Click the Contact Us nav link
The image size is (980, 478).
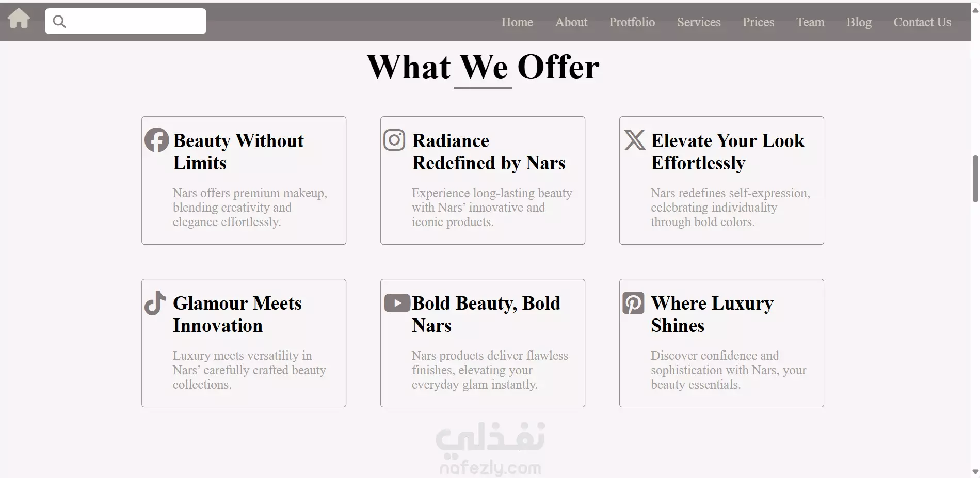pyautogui.click(x=922, y=22)
